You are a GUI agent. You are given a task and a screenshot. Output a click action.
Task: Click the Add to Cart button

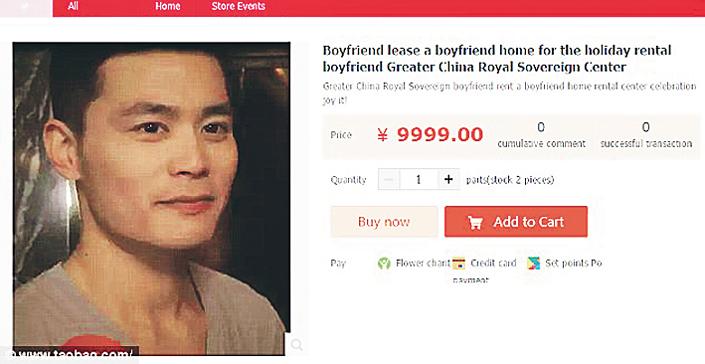tap(516, 222)
